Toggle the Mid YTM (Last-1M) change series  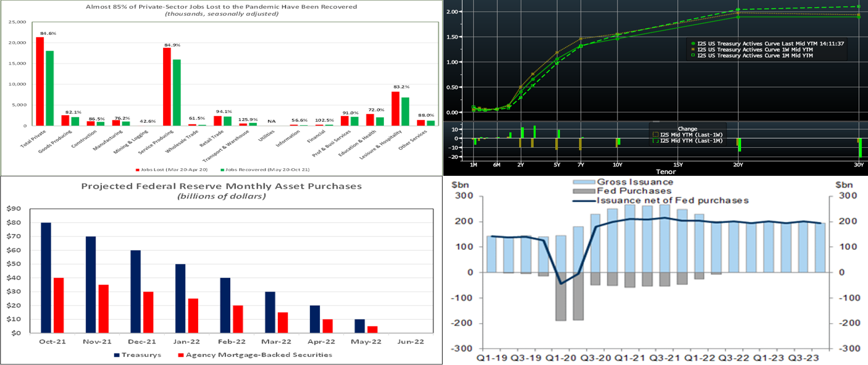687,141
